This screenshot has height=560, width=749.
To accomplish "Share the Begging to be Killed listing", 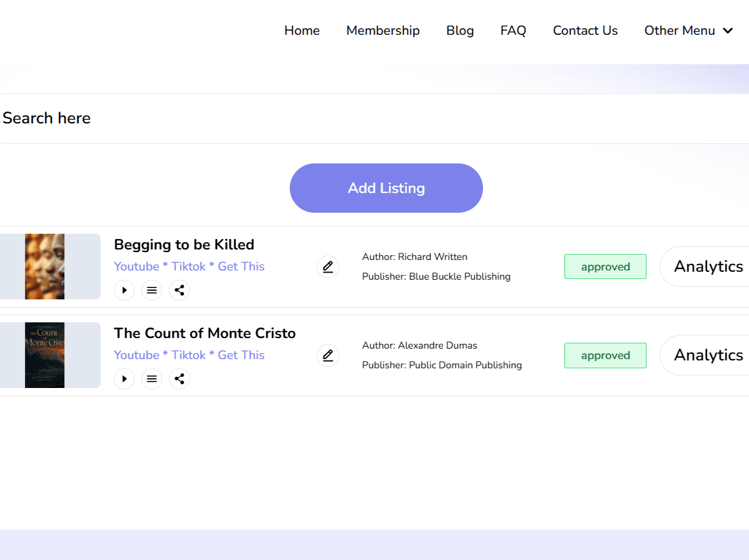I will 179,290.
